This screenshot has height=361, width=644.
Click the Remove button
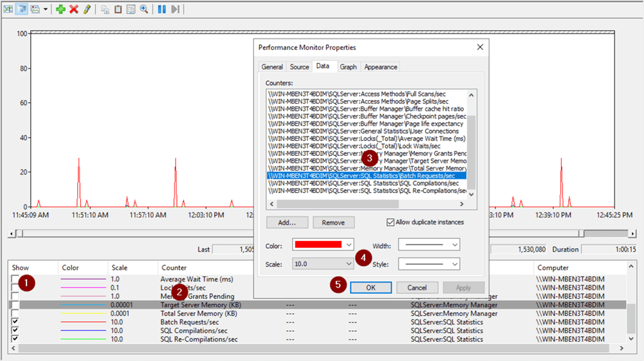coord(333,222)
